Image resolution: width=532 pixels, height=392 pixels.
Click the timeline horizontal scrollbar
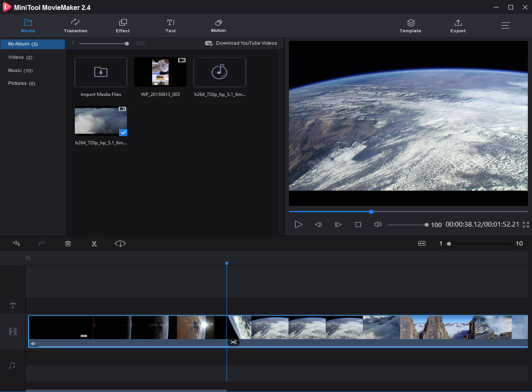[126, 390]
